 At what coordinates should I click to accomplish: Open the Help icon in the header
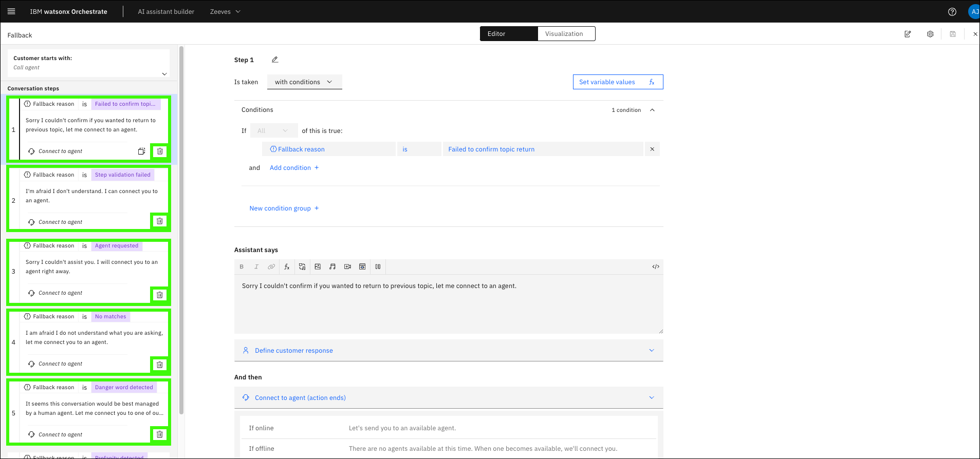952,11
